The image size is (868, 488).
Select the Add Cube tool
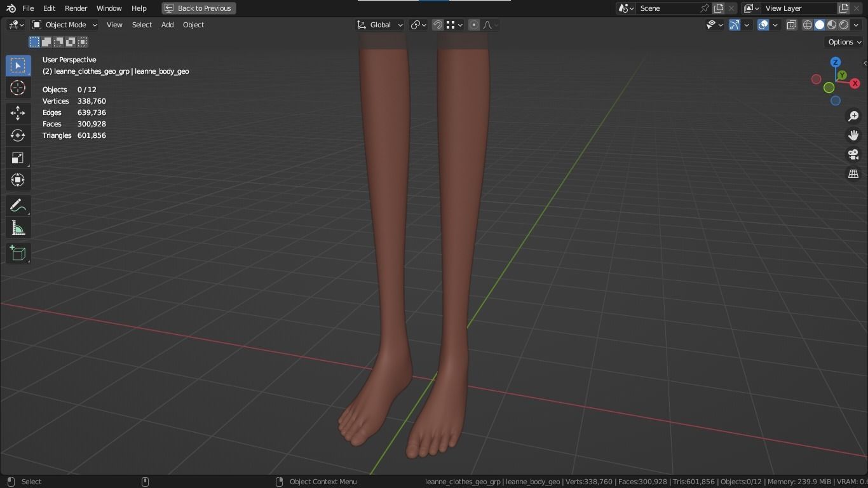[18, 254]
